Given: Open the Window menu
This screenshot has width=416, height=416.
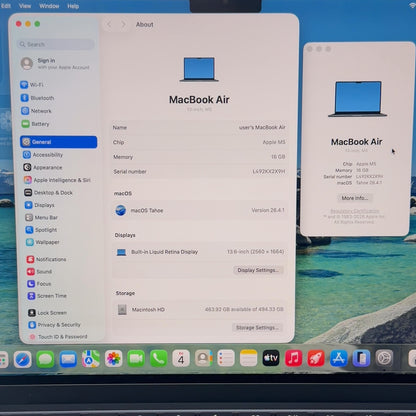Looking at the screenshot, I should (49, 6).
